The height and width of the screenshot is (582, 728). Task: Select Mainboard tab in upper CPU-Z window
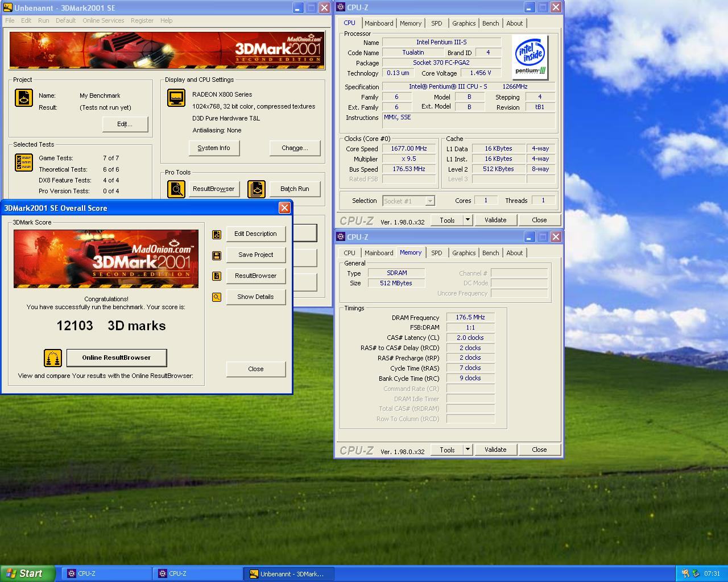point(379,23)
